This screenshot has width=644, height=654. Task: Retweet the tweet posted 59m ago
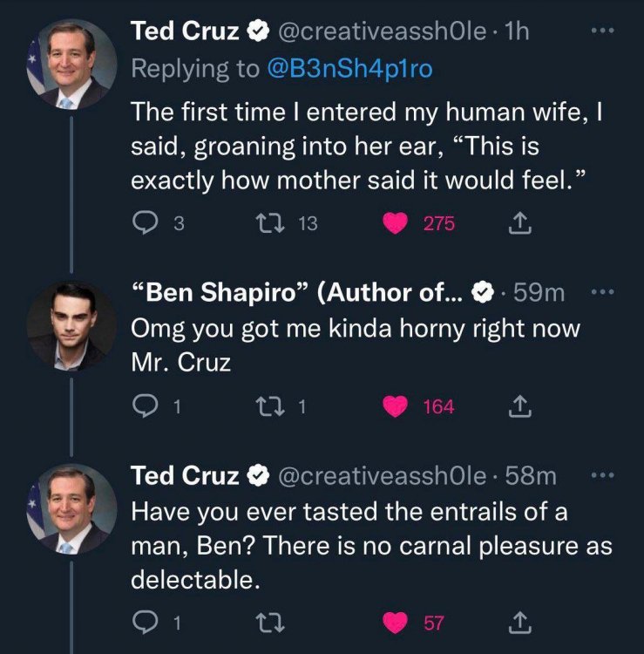pos(268,406)
